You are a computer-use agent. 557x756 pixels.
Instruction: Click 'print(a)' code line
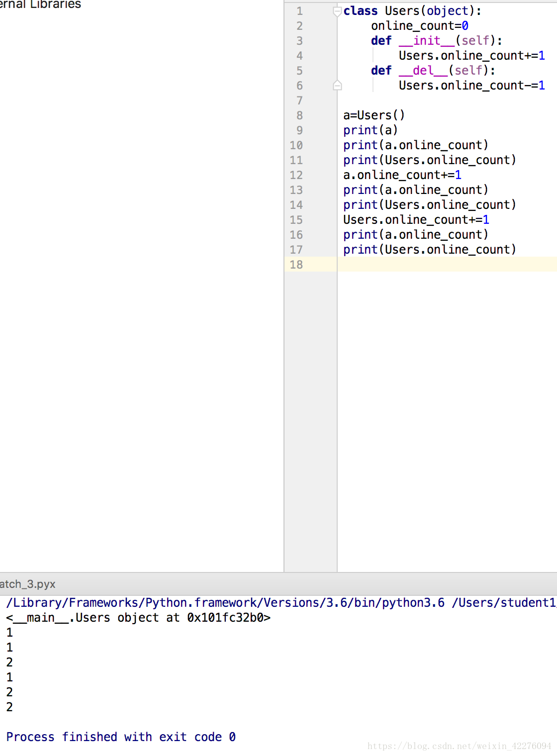371,130
